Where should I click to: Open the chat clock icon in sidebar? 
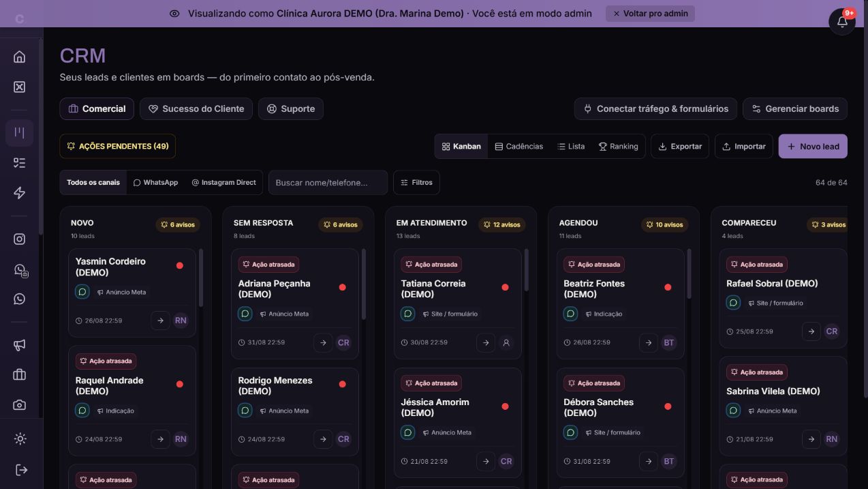pos(20,269)
